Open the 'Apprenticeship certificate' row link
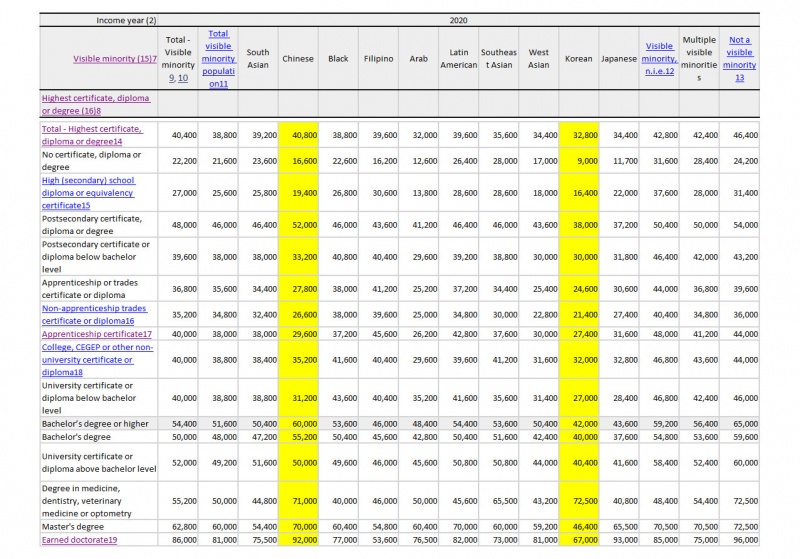Viewport: 800px width, 559px height. [x=96, y=334]
